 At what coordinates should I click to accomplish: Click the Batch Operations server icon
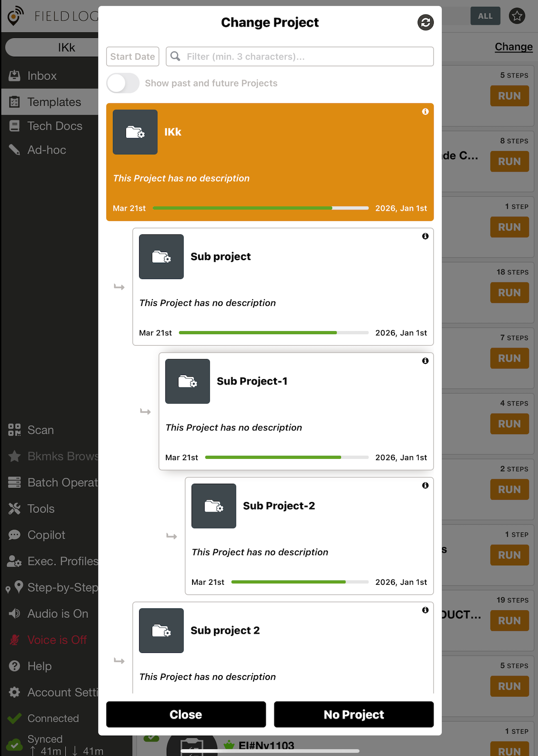[15, 482]
